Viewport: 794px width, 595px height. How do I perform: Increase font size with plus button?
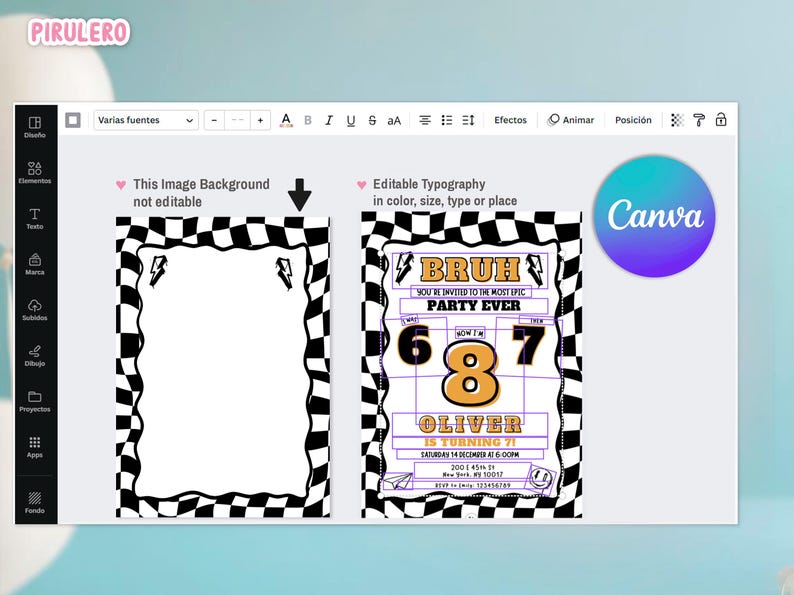point(260,120)
